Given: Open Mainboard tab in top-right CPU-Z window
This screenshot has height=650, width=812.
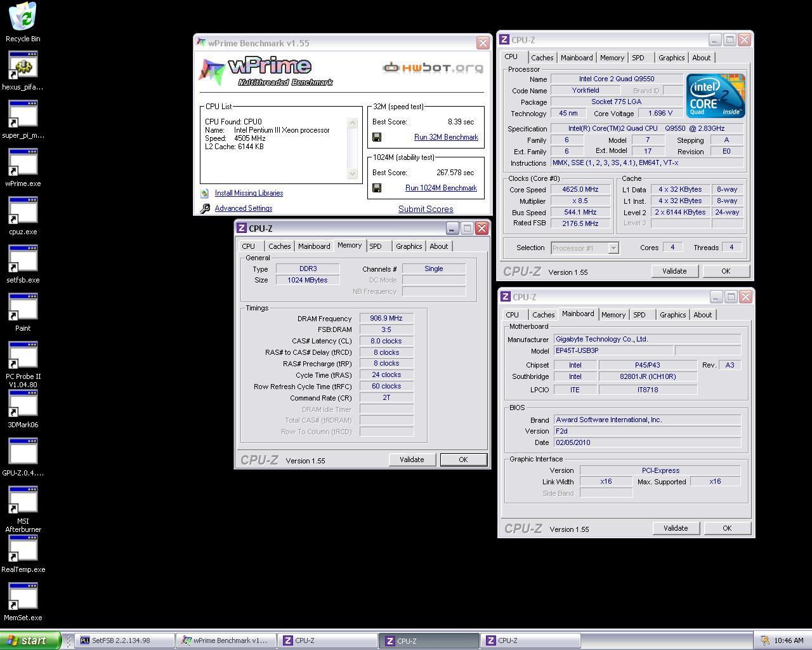Looking at the screenshot, I should pos(577,58).
